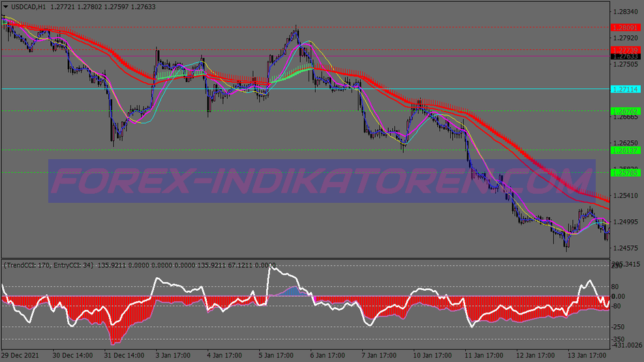Click the 7 Jan 17:00 time label
Viewport: 644px width, 362px height.
[378, 355]
